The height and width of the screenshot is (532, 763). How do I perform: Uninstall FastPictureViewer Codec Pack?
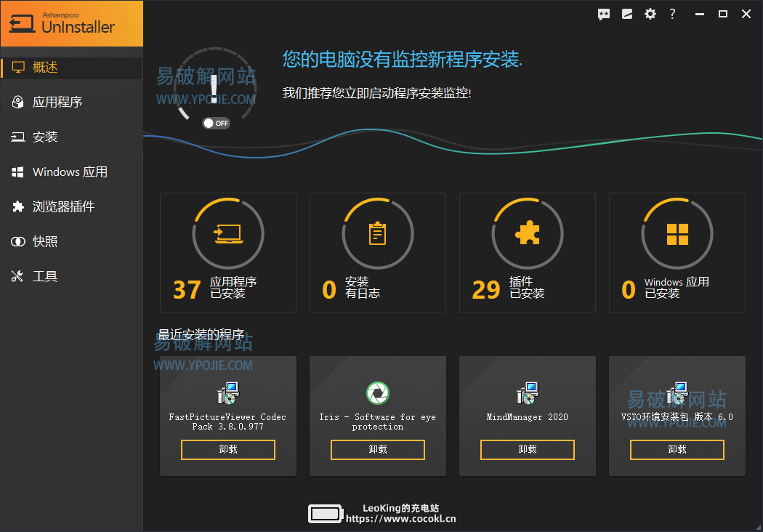coord(228,450)
